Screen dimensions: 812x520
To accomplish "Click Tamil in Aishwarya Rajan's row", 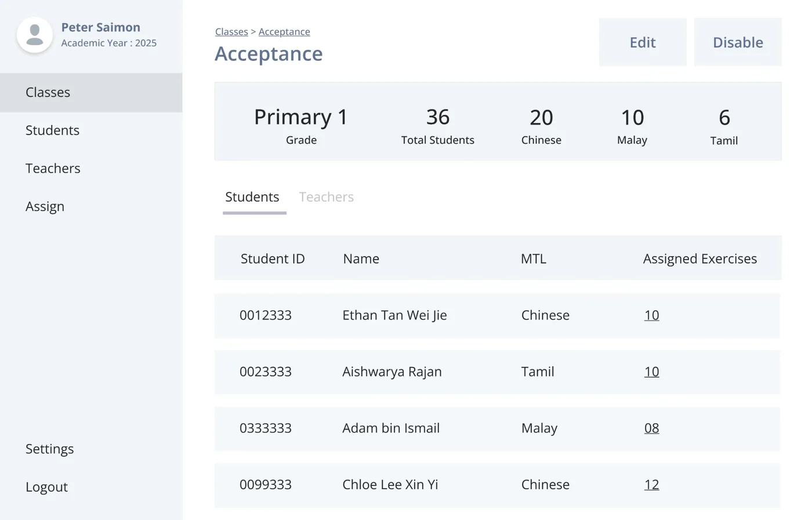I will 538,372.
